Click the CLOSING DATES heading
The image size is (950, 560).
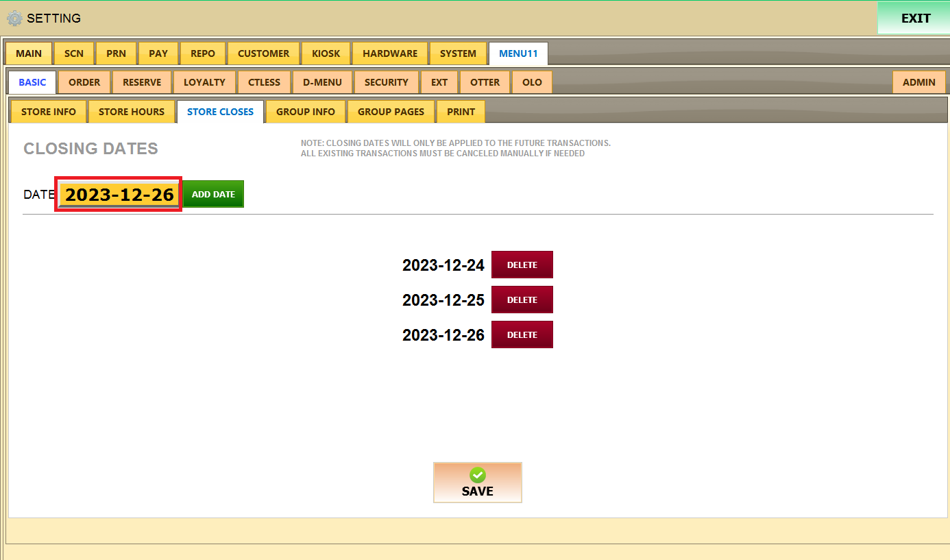91,149
